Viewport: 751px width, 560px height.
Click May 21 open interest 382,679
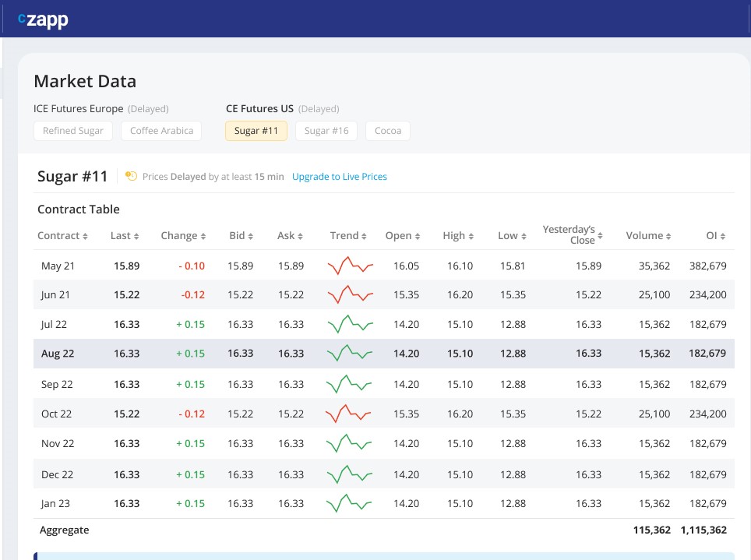pyautogui.click(x=708, y=266)
